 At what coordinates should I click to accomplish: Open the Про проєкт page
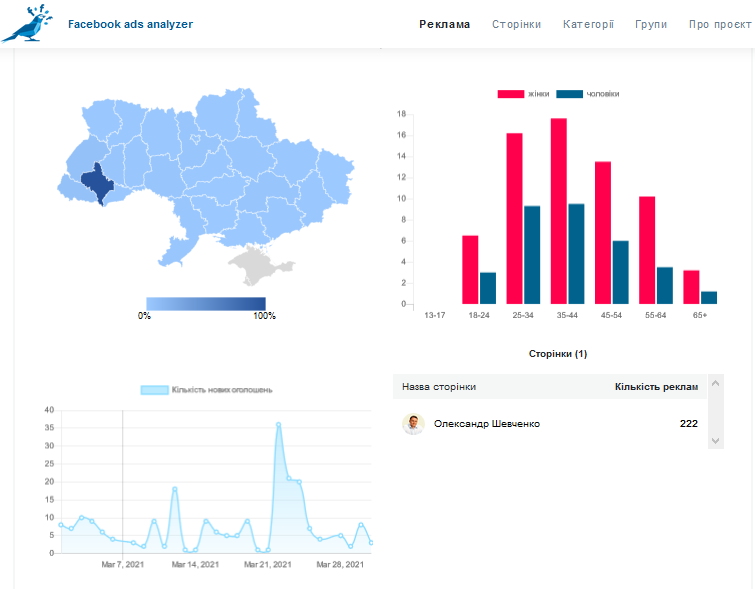point(719,24)
